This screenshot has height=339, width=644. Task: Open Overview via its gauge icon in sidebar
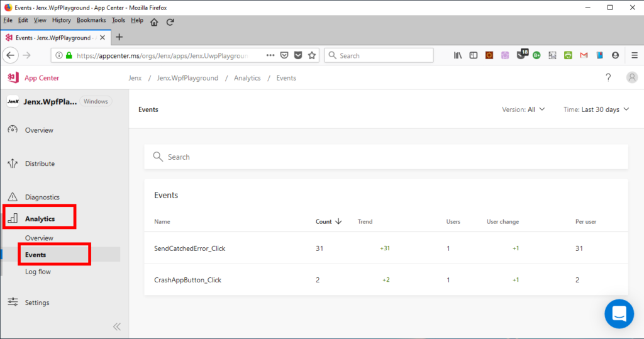13,130
